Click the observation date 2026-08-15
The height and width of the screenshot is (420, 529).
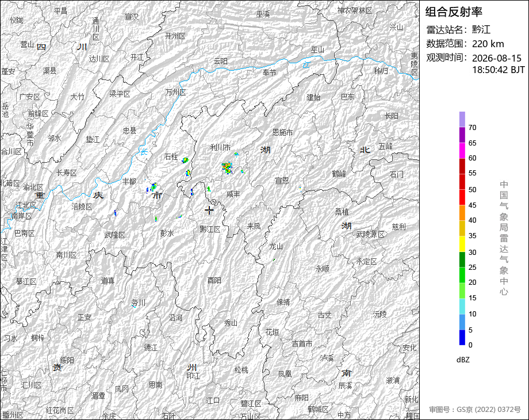tap(497, 58)
